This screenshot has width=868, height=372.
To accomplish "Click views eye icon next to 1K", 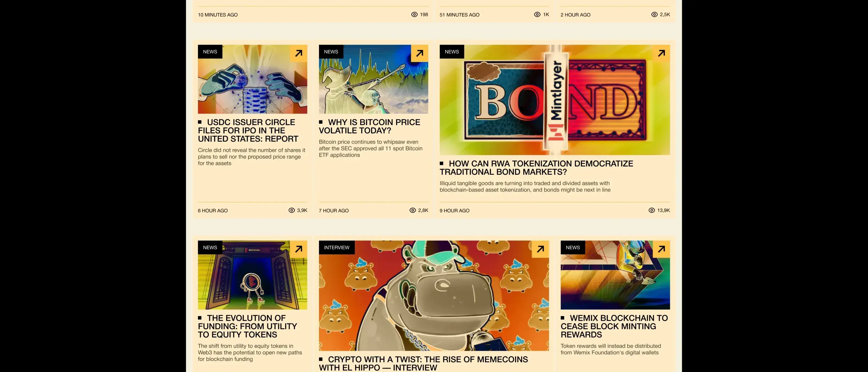I will pyautogui.click(x=537, y=14).
